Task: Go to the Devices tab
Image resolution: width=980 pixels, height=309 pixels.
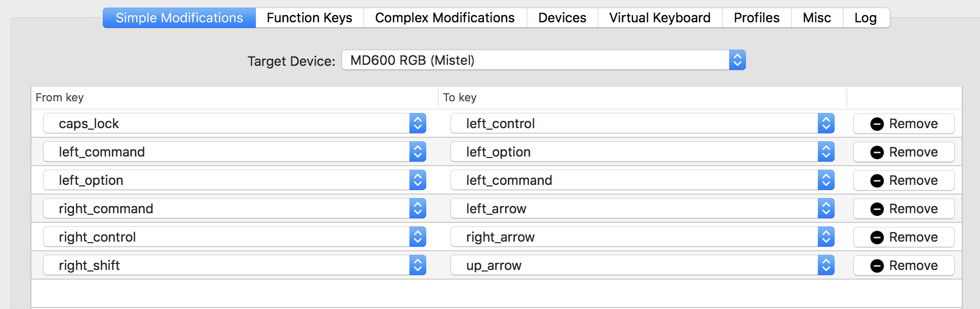Action: (x=562, y=18)
